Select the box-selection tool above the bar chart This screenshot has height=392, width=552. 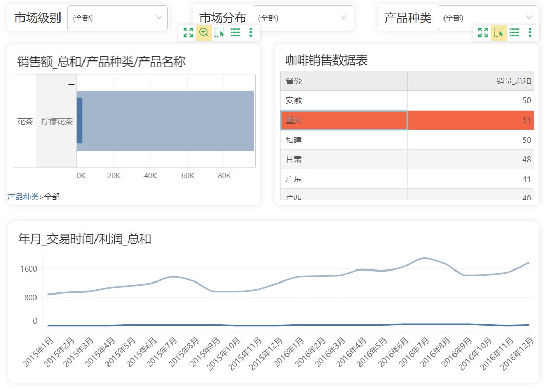point(220,33)
